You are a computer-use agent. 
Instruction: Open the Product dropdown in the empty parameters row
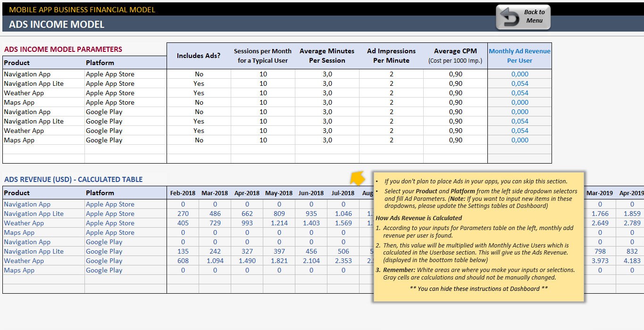(x=42, y=149)
